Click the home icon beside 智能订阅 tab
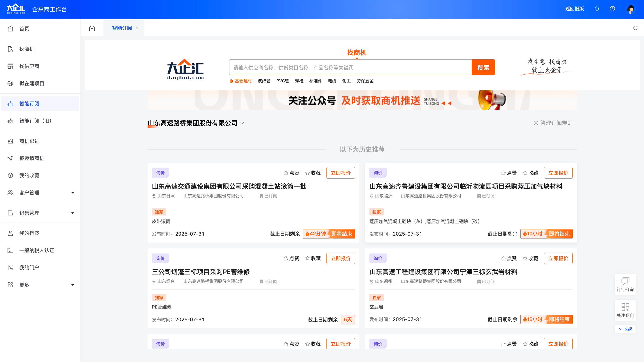 click(x=92, y=28)
